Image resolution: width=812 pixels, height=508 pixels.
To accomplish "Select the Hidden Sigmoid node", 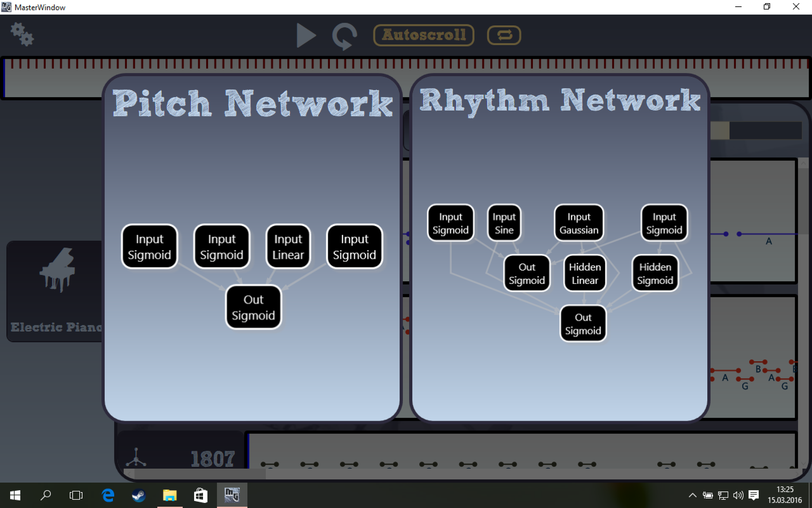I will 655,273.
